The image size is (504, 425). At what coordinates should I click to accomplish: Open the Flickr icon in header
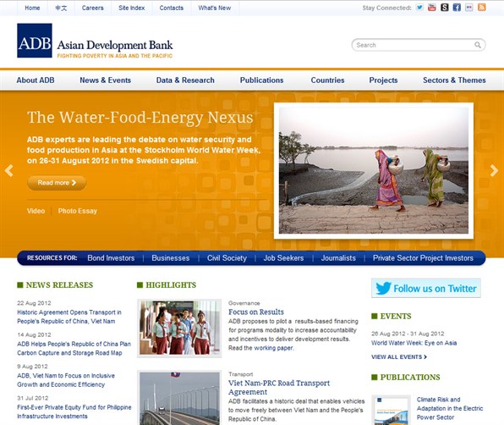(x=469, y=8)
